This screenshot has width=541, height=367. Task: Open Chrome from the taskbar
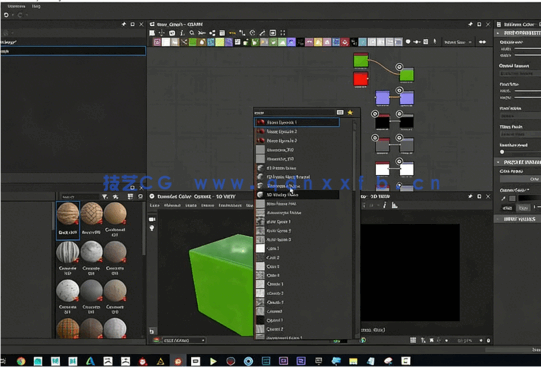click(x=21, y=361)
